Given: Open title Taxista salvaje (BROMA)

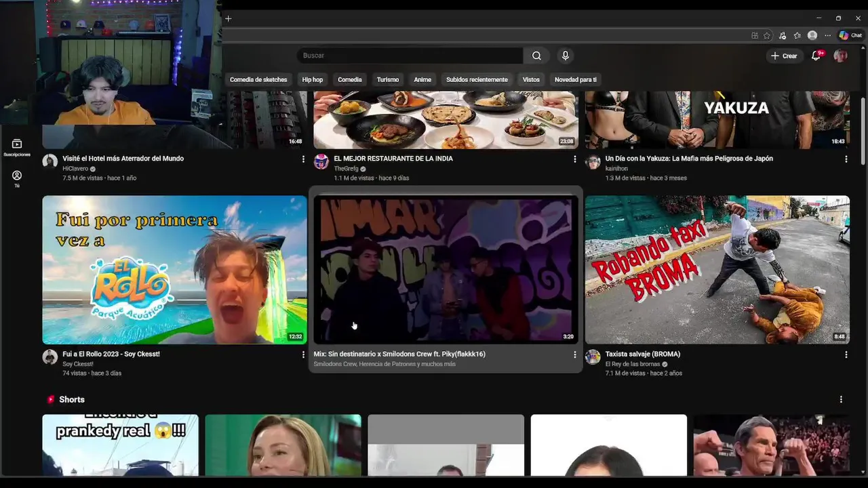Looking at the screenshot, I should coord(642,354).
